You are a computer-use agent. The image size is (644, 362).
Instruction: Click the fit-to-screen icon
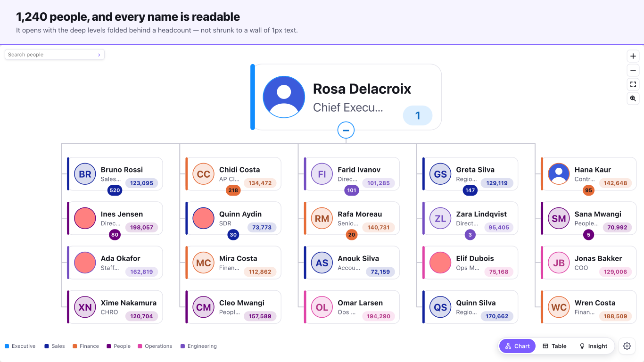click(x=633, y=84)
